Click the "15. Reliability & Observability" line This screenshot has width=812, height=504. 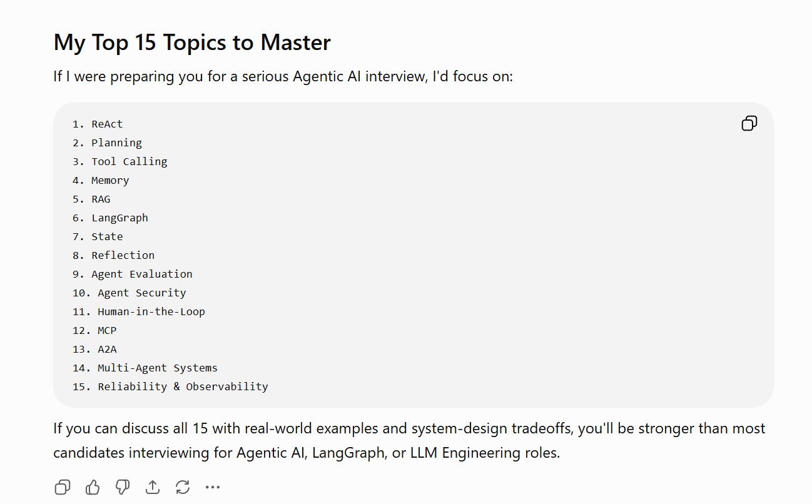click(x=170, y=386)
